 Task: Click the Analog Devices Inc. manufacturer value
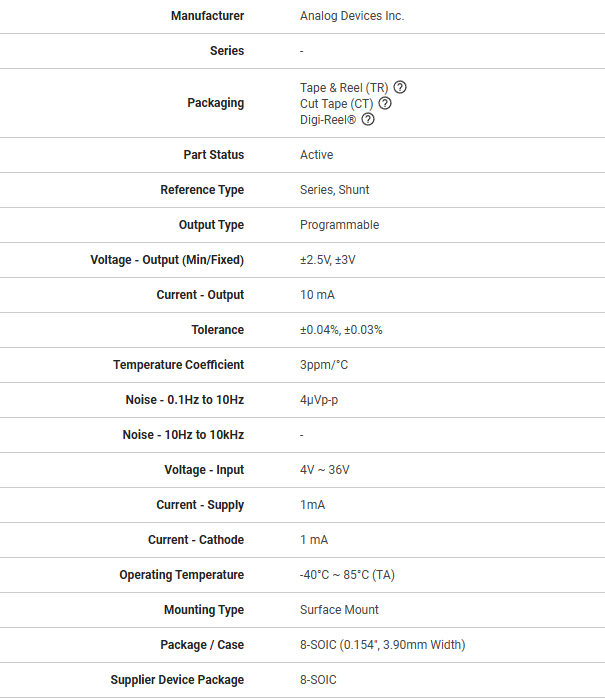(x=352, y=16)
